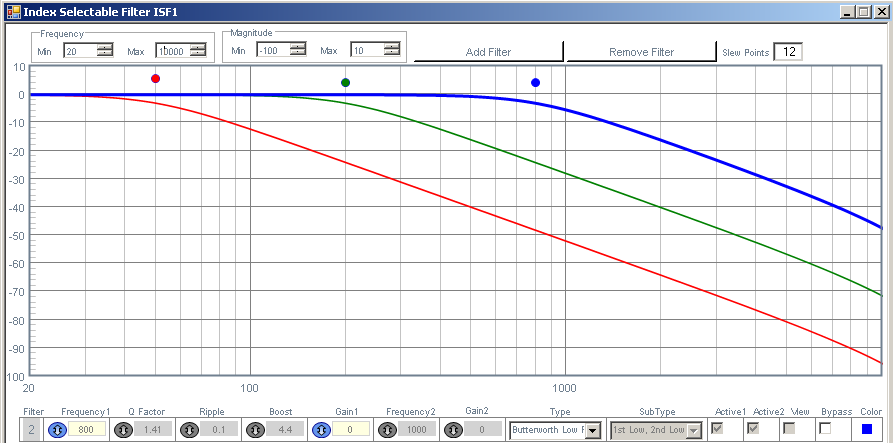Viewport: 893px width, 443px height.
Task: Click the Q Factor knob icon
Action: 122,430
